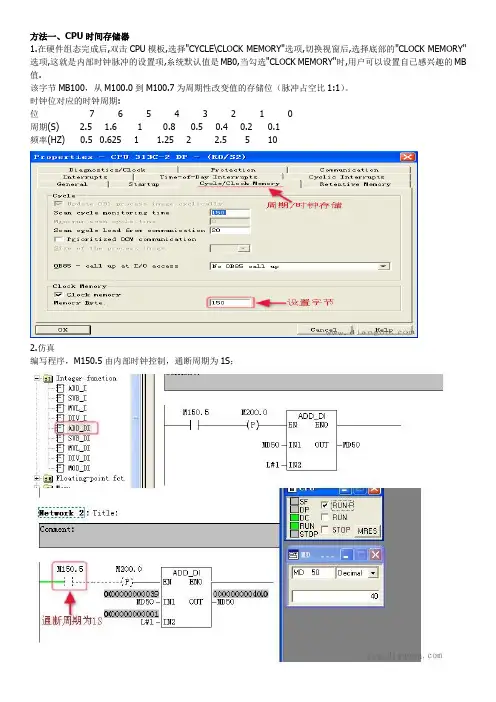Toggle the disabled Update OB1 process image checkbox
Viewport: 496px width, 702px height.
[x=58, y=204]
